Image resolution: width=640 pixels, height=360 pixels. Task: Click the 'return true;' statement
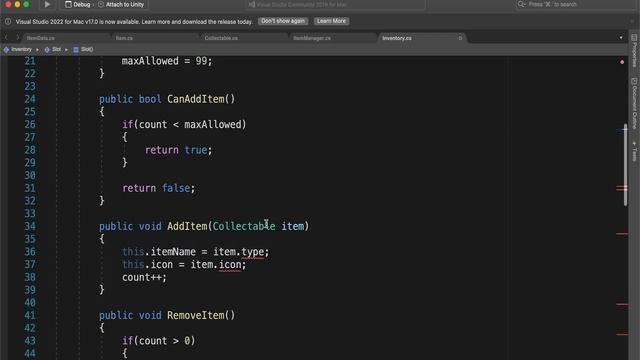pyautogui.click(x=178, y=150)
